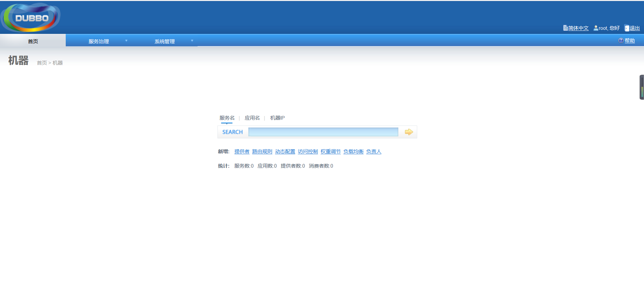Click 首页 in the breadcrumb

click(42, 63)
